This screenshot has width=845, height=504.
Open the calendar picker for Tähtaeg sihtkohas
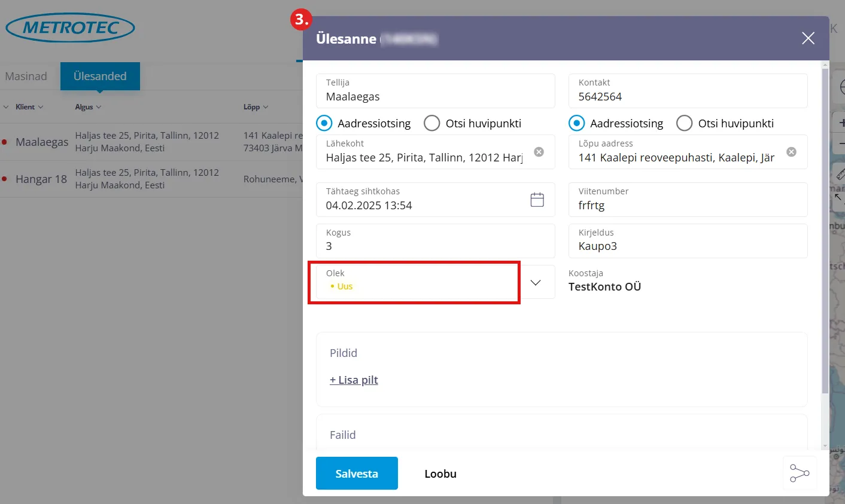[537, 200]
